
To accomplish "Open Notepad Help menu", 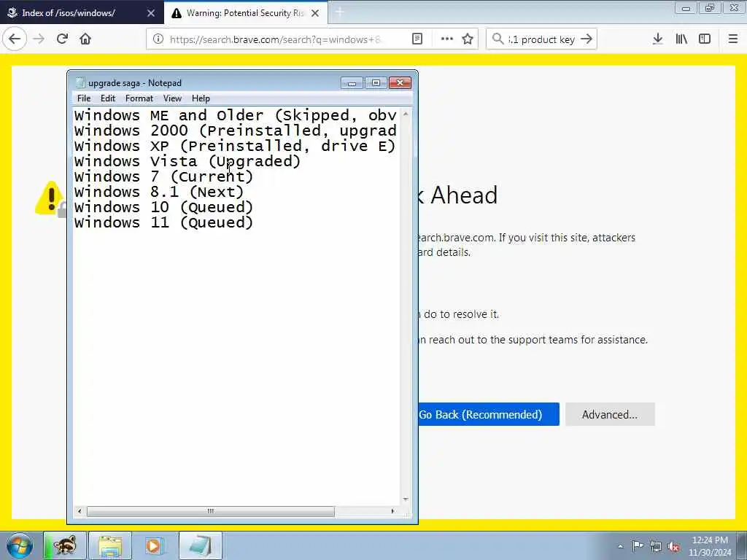I will pos(201,98).
